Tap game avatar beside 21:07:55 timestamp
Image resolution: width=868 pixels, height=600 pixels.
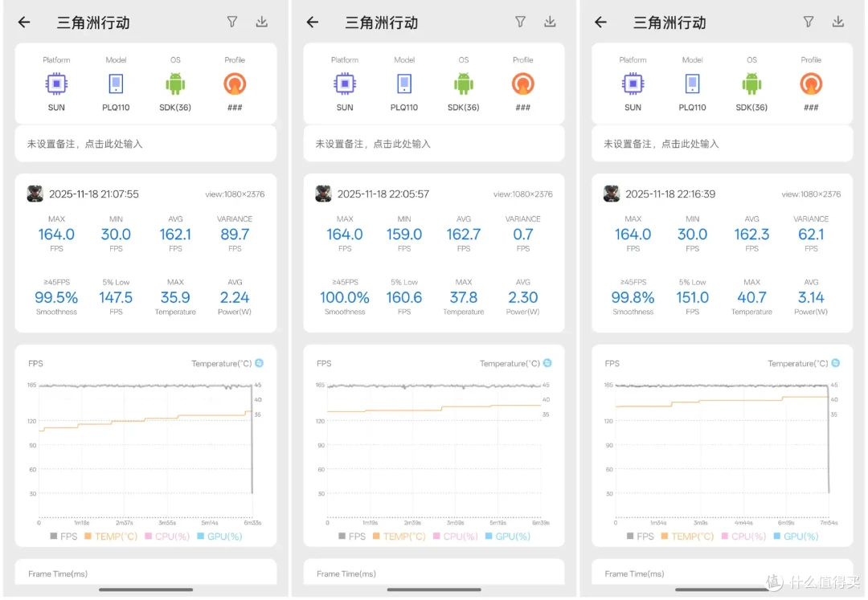click(35, 194)
